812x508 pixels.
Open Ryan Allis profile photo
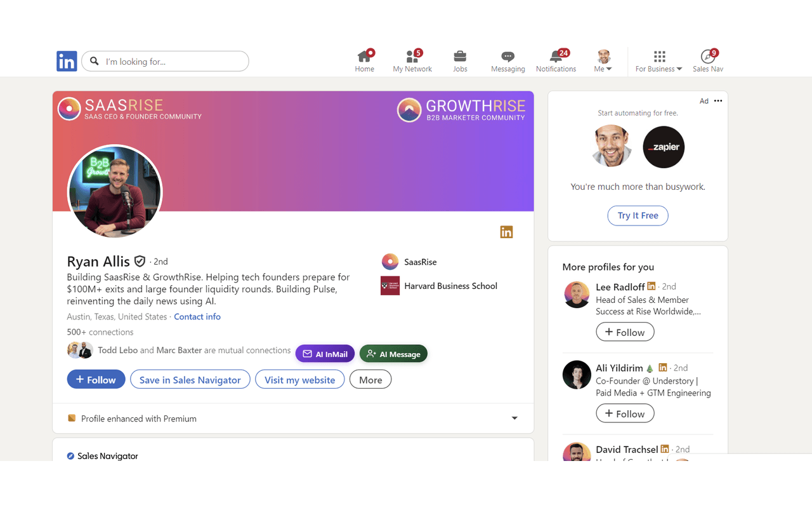[115, 192]
